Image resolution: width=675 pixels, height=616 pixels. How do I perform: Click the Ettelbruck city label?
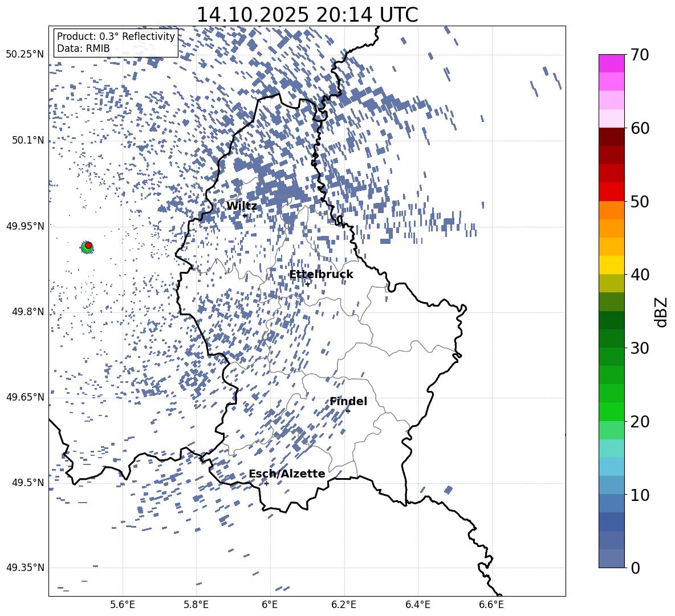point(321,275)
